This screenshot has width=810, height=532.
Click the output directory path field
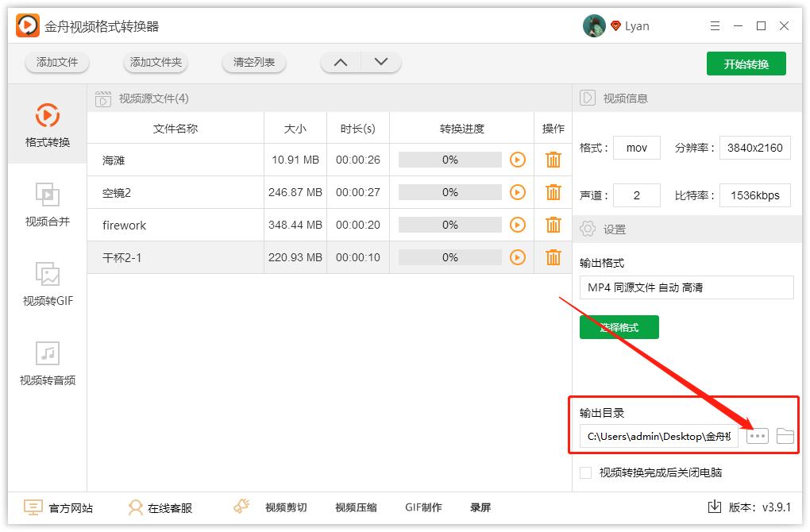pos(659,436)
